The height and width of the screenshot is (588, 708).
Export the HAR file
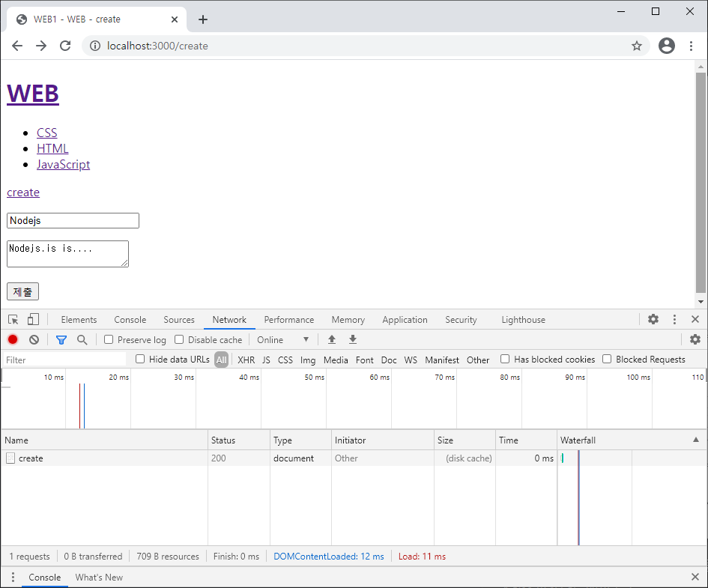pos(353,340)
